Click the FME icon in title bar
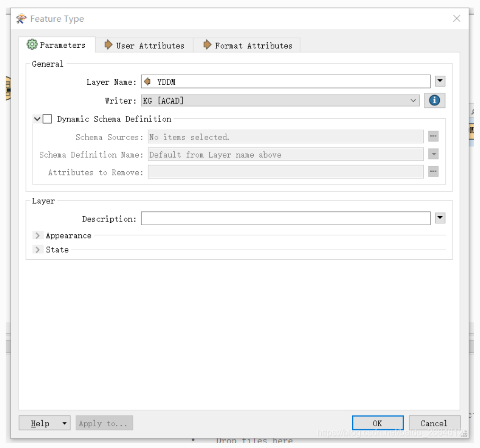 (x=21, y=18)
